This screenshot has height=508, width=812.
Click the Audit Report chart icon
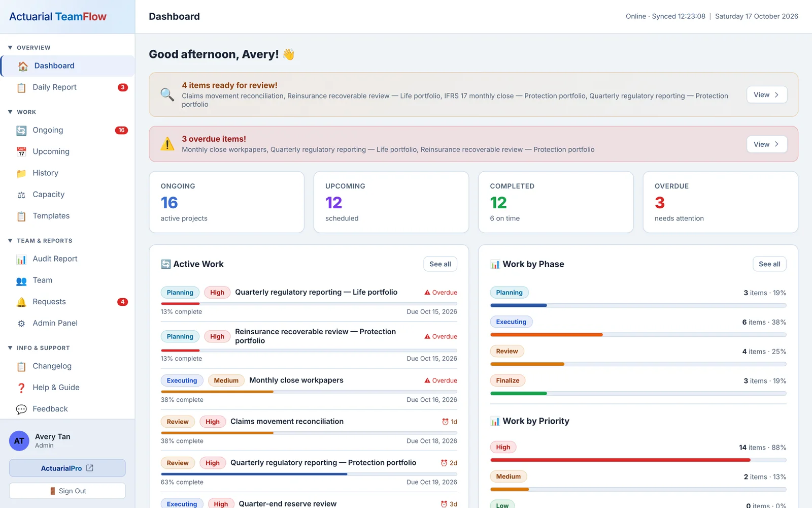coord(21,259)
